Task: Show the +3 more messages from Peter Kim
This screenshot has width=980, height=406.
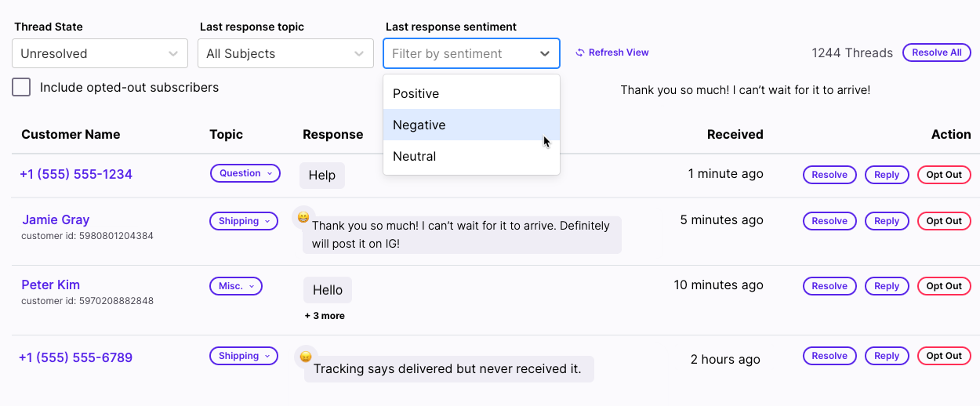Action: coord(325,316)
